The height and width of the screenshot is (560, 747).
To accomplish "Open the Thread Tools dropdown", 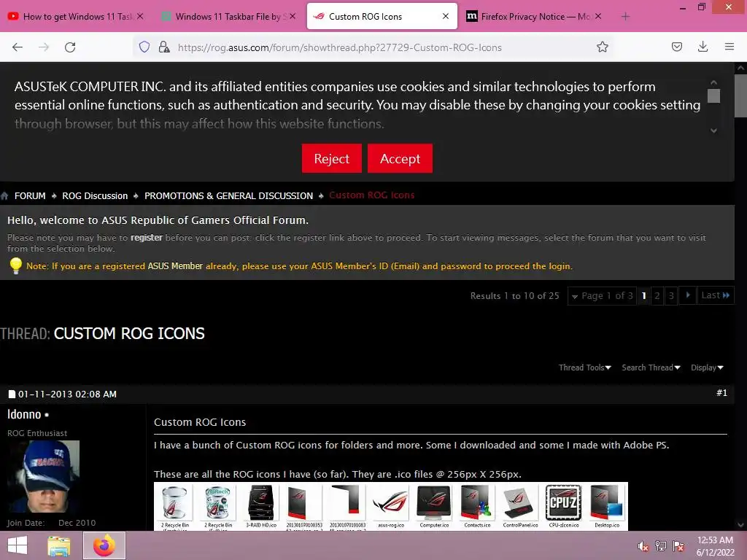I will [584, 367].
